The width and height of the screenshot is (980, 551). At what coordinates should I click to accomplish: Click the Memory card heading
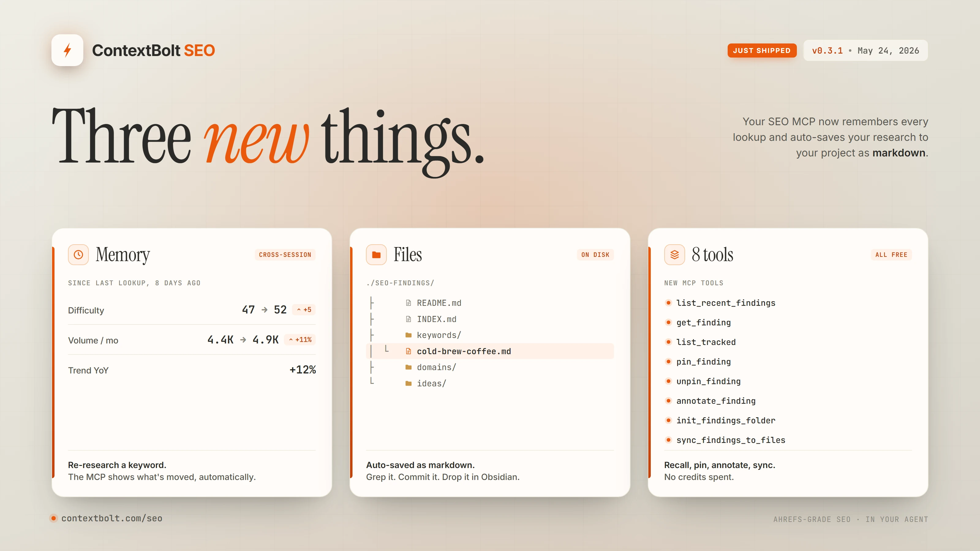pos(123,254)
